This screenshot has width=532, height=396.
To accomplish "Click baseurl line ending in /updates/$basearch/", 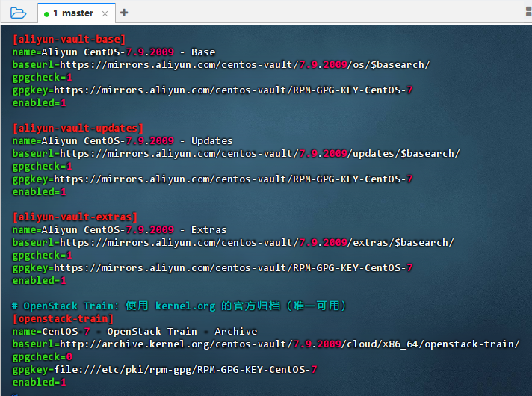I will tap(236, 153).
